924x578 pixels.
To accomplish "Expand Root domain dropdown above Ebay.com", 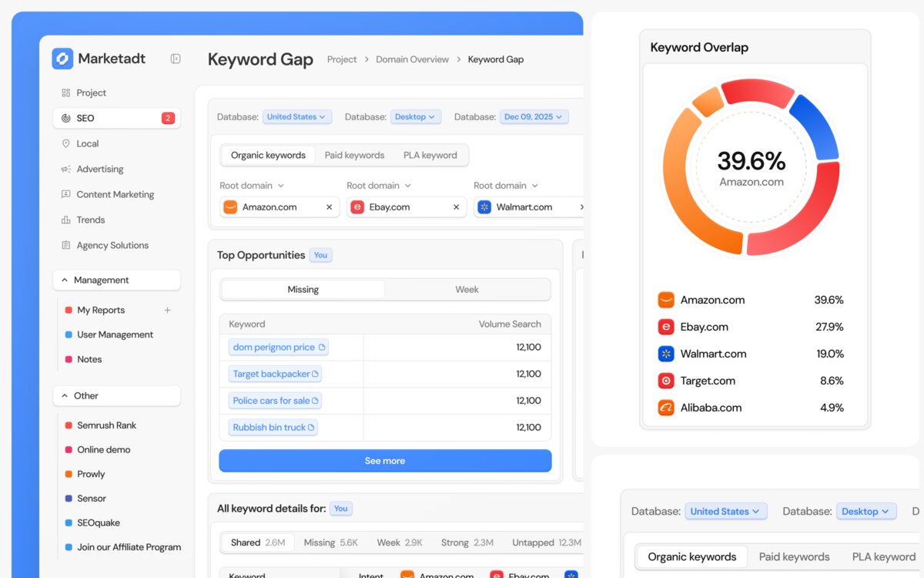I will [x=379, y=186].
